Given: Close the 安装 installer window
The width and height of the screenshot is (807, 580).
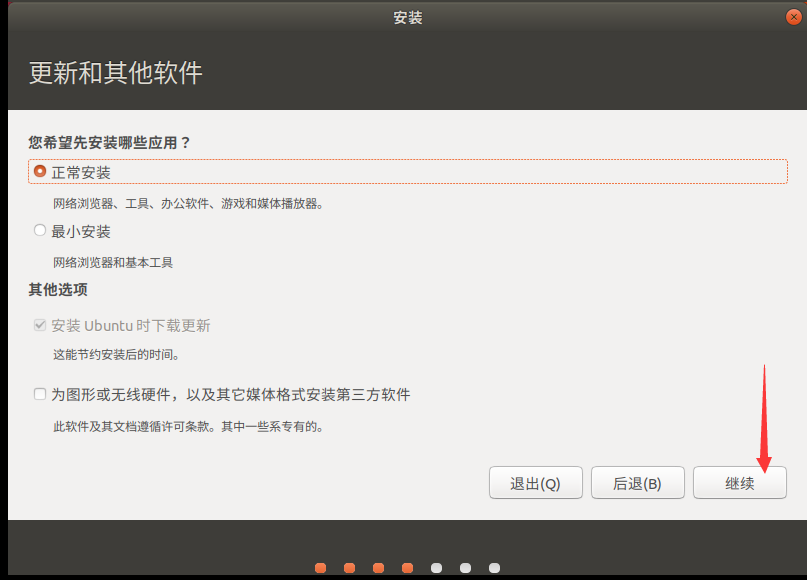Looking at the screenshot, I should pyautogui.click(x=794, y=17).
